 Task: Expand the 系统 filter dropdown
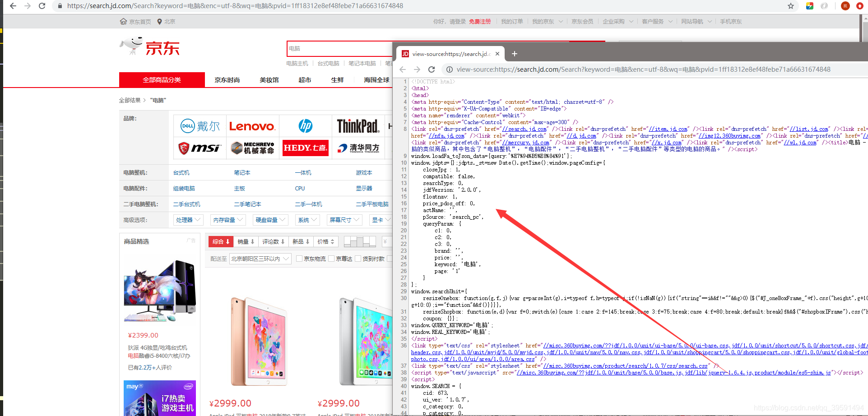[x=307, y=220]
